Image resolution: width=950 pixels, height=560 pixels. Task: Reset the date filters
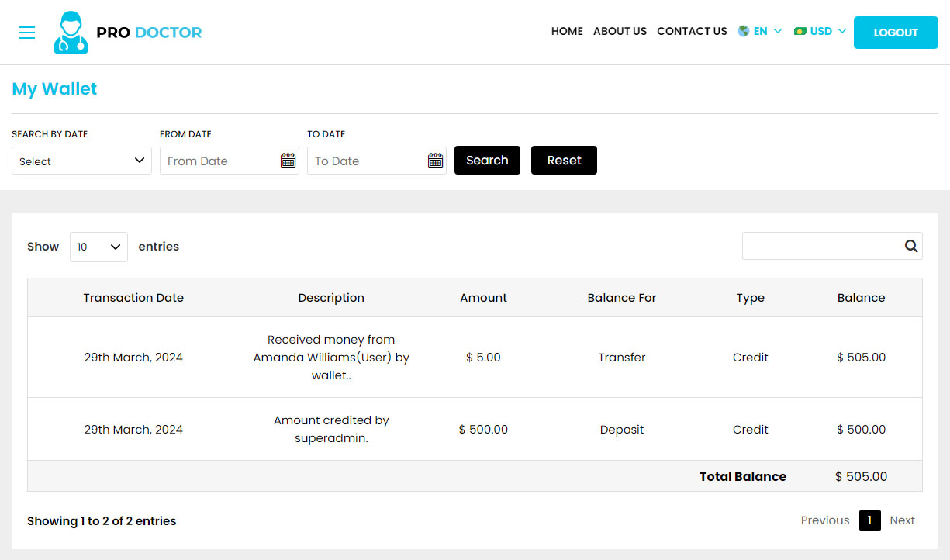pos(564,161)
